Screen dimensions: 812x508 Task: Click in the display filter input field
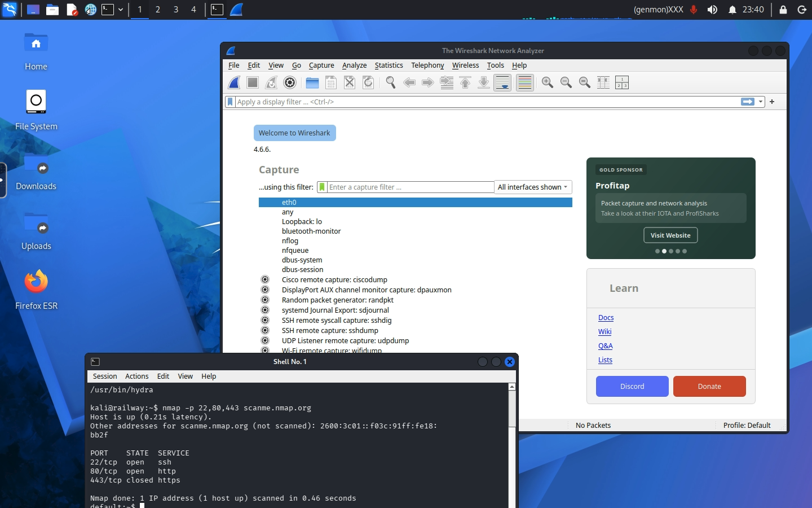point(487,102)
